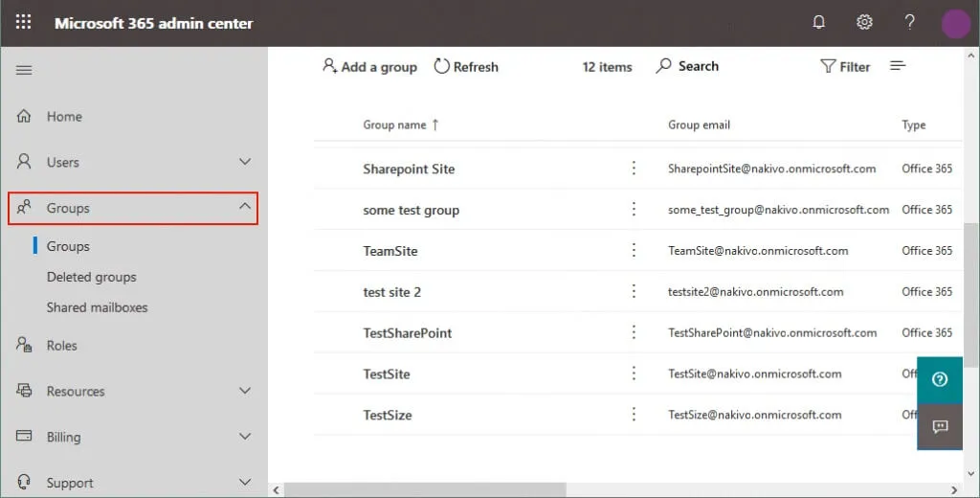
Task: Click the list view options icon
Action: 898,66
